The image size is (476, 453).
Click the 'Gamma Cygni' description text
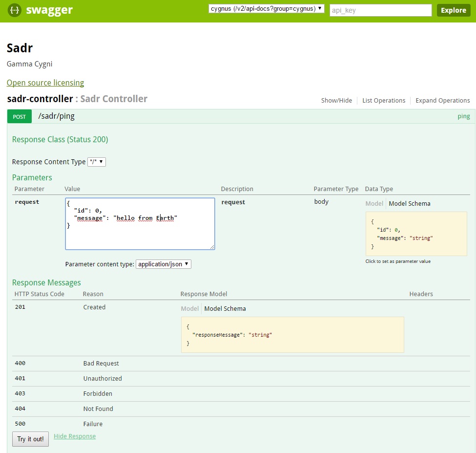click(x=29, y=64)
